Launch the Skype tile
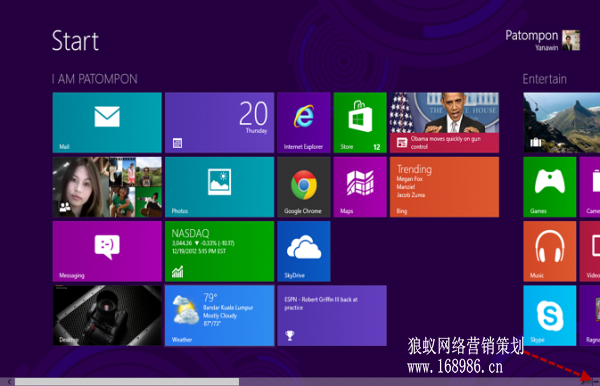The width and height of the screenshot is (600, 386). (x=549, y=316)
